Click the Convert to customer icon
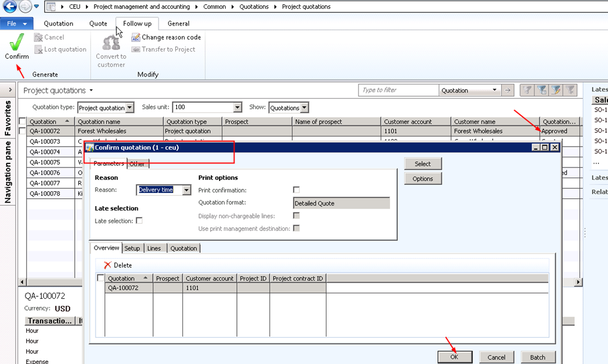 coord(111,43)
